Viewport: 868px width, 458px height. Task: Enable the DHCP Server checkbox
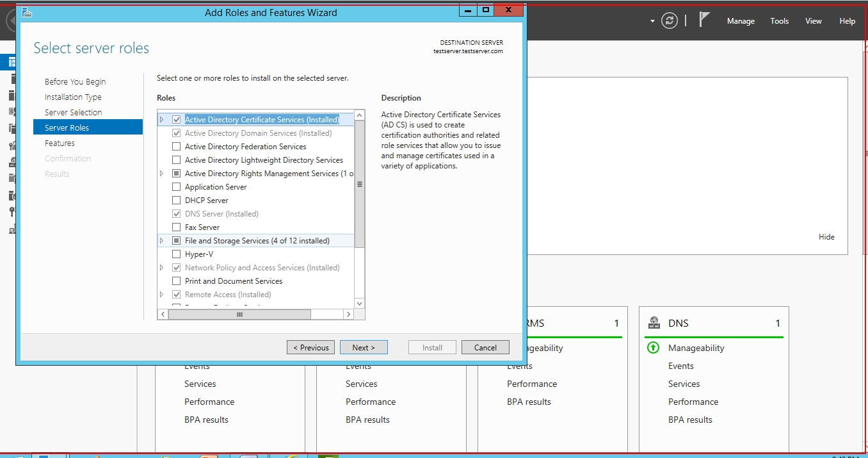tap(177, 200)
